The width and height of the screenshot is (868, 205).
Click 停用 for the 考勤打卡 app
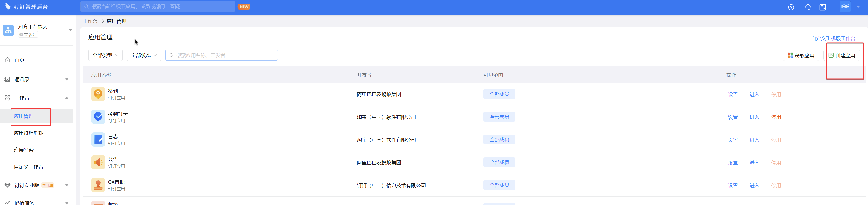click(x=776, y=117)
